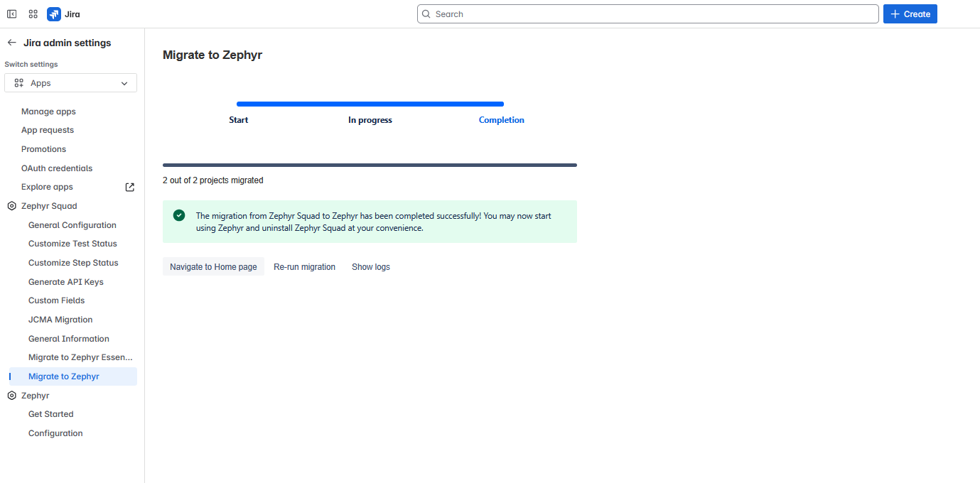The width and height of the screenshot is (980, 483).
Task: Select Manage apps in the sidebar
Action: 48,111
